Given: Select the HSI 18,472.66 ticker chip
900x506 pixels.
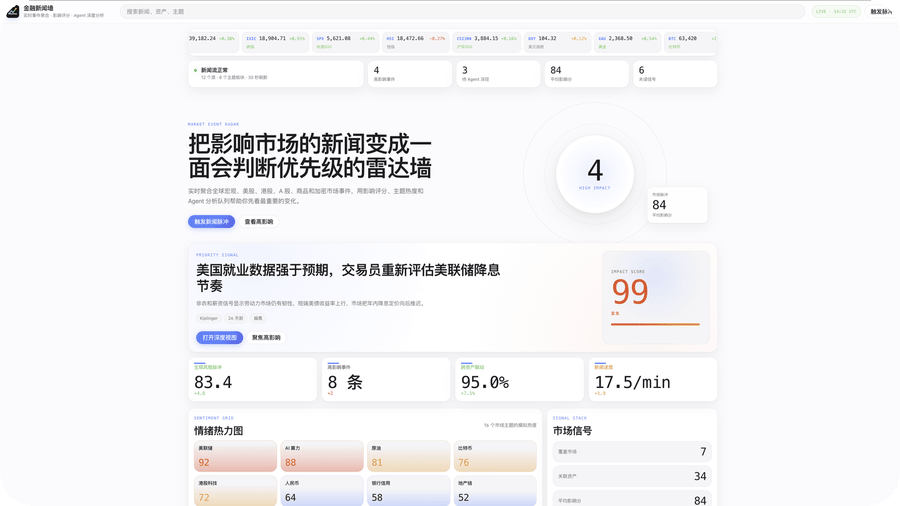Looking at the screenshot, I should tap(416, 42).
